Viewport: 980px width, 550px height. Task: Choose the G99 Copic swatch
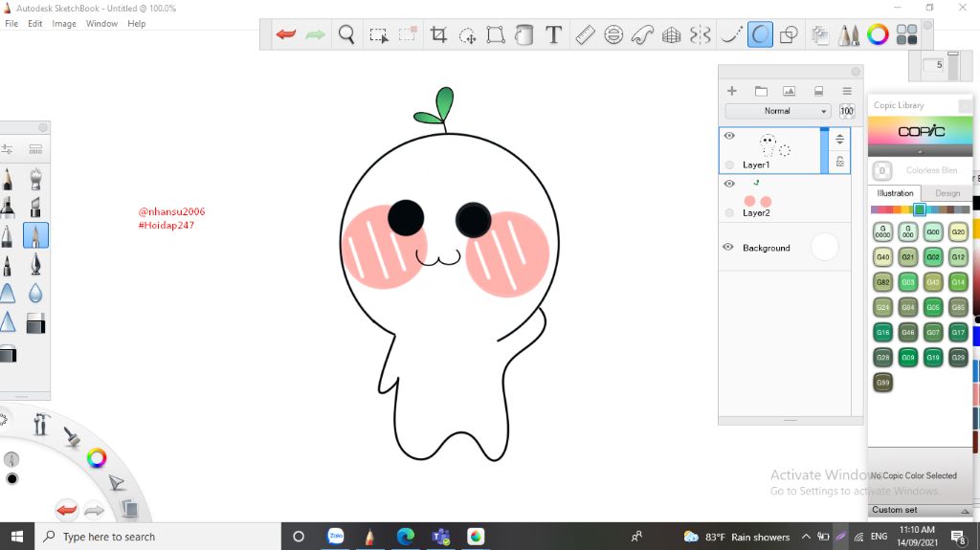click(x=882, y=383)
